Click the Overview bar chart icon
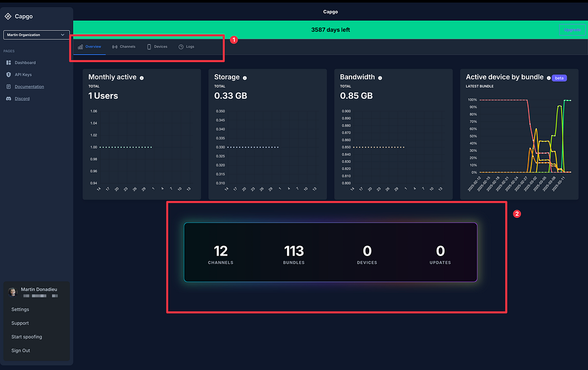 [x=80, y=47]
